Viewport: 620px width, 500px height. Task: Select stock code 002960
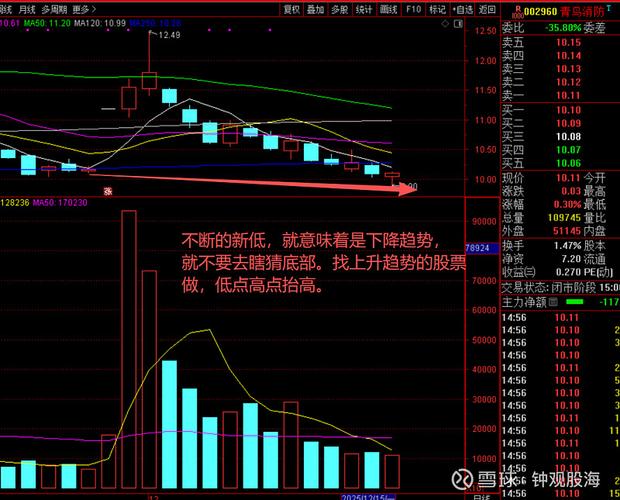[x=540, y=12]
